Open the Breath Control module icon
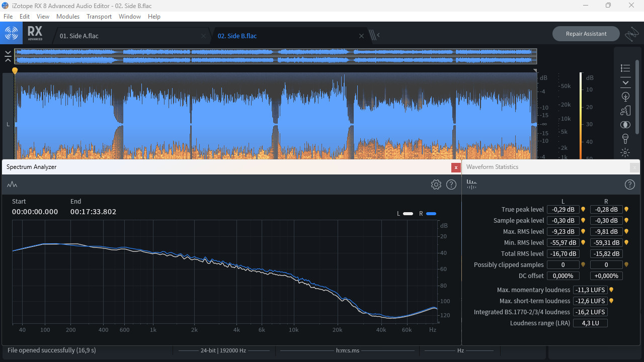The width and height of the screenshot is (644, 362). pyautogui.click(x=625, y=111)
